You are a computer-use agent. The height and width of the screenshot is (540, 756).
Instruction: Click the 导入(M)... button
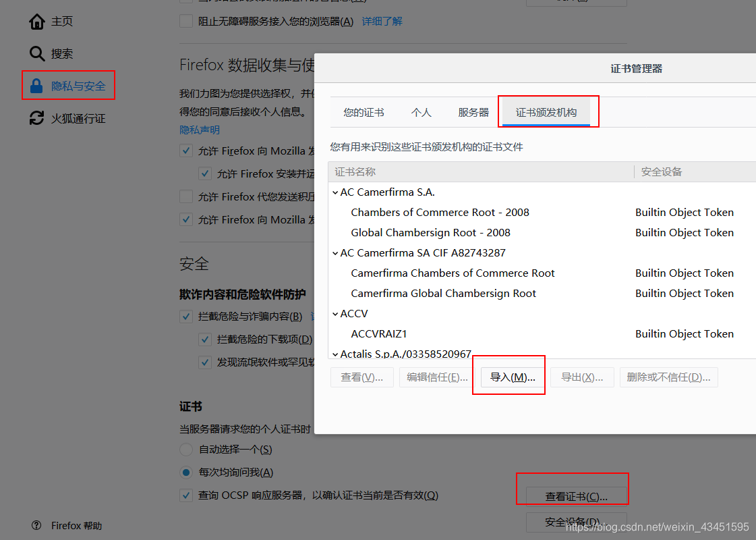(513, 377)
